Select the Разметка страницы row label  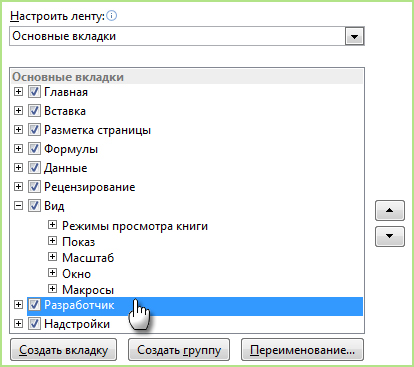[98, 130]
